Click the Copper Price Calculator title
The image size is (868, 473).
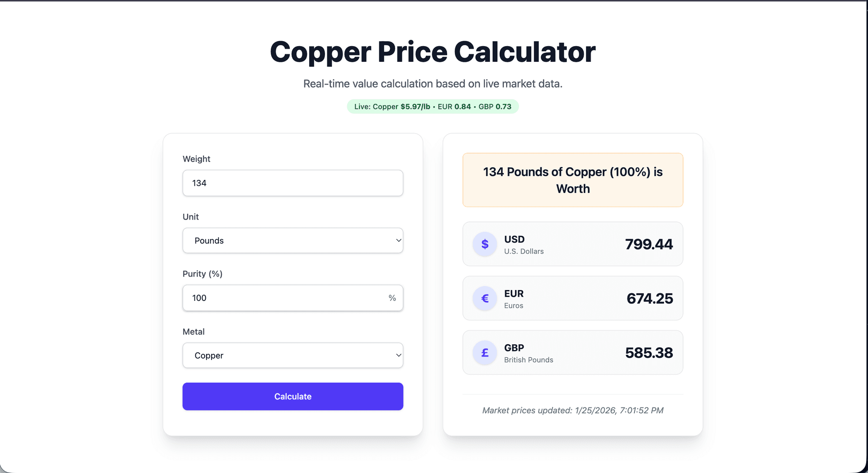point(432,52)
